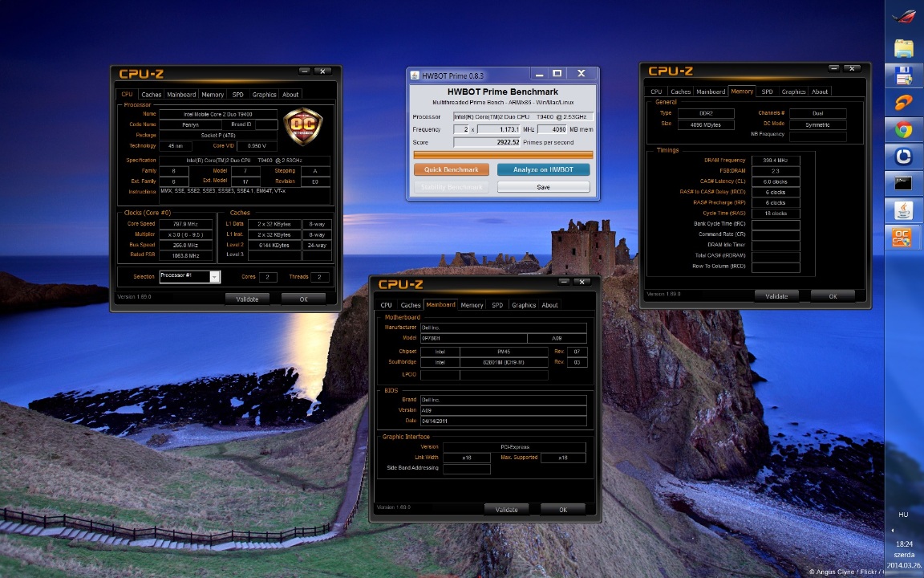Click the floppy disk app icon in taskbar
This screenshot has height=578, width=924.
pyautogui.click(x=903, y=75)
